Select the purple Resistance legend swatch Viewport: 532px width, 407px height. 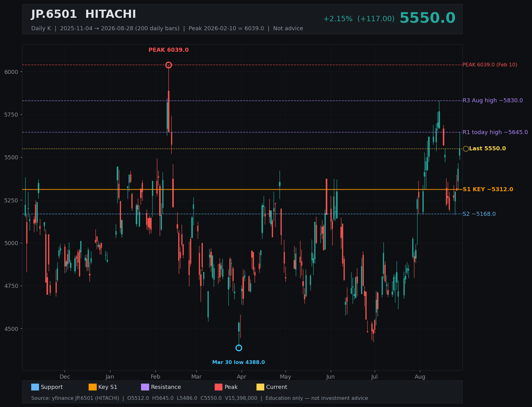[145, 387]
